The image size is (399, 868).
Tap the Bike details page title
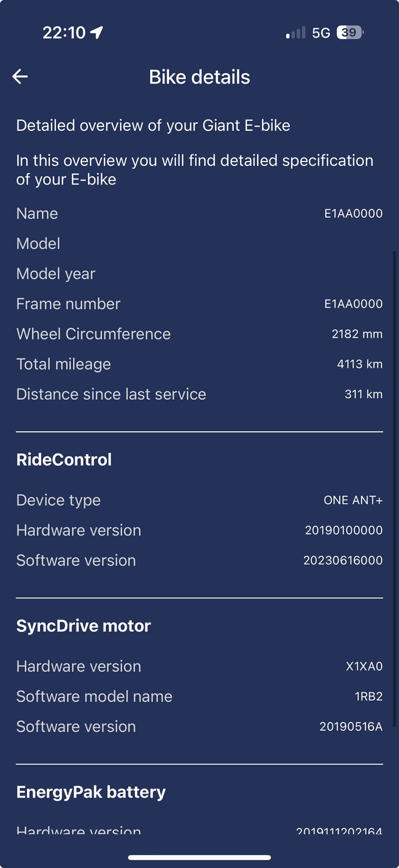click(x=200, y=77)
